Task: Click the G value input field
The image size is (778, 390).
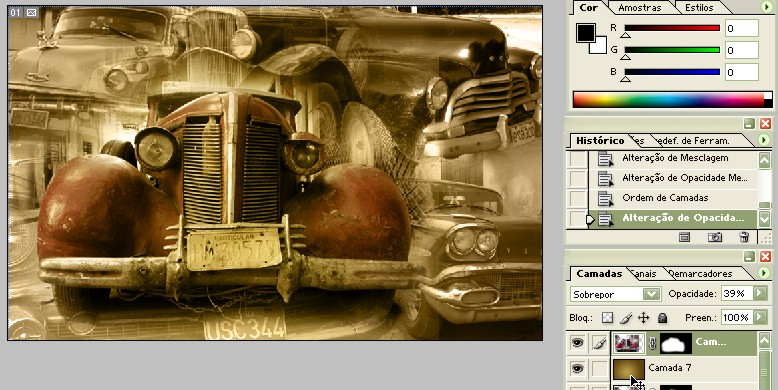Action: (x=741, y=50)
